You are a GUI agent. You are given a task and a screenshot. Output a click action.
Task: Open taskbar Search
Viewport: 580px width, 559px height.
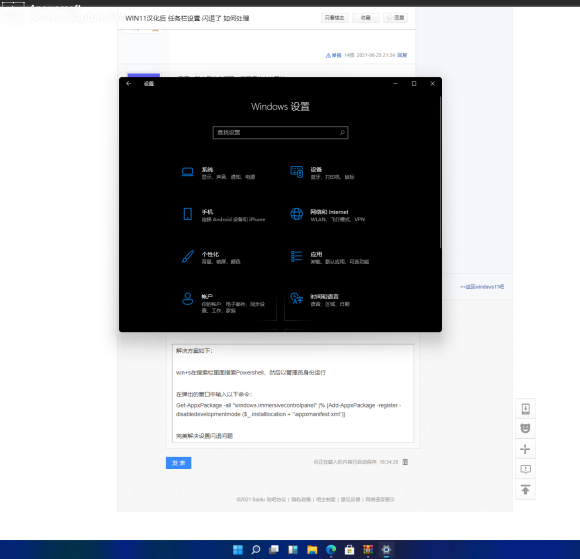pos(256,550)
